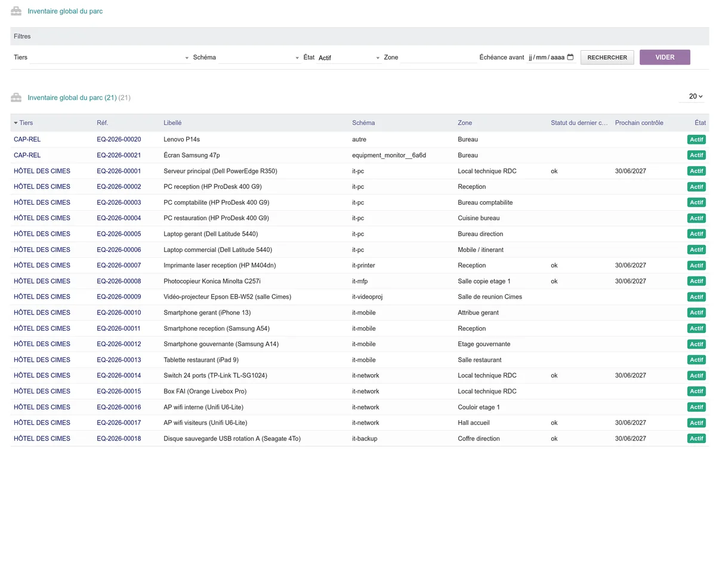Open the calendar picker in Échéance avant
Image resolution: width=716 pixels, height=588 pixels.
570,57
